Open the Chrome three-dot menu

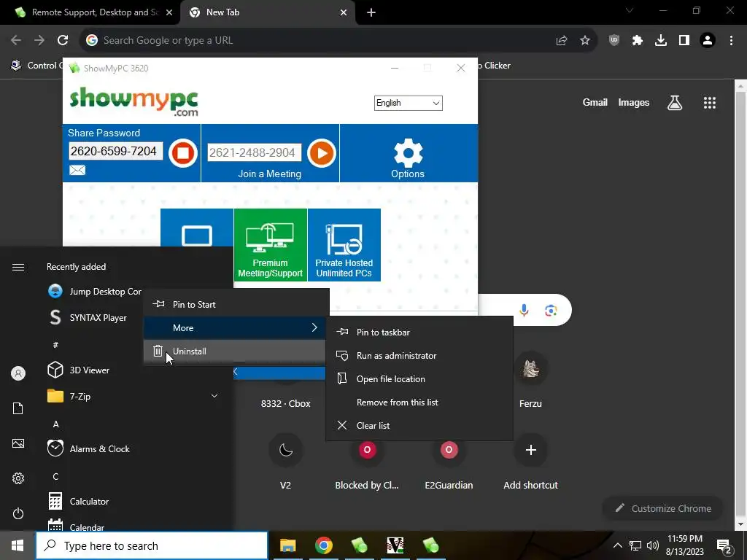(731, 41)
